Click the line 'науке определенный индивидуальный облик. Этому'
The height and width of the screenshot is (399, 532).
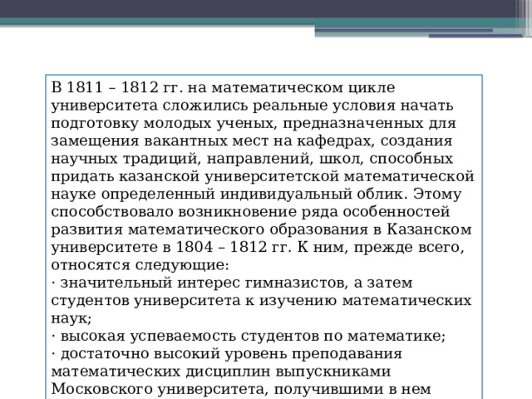pyautogui.click(x=256, y=194)
